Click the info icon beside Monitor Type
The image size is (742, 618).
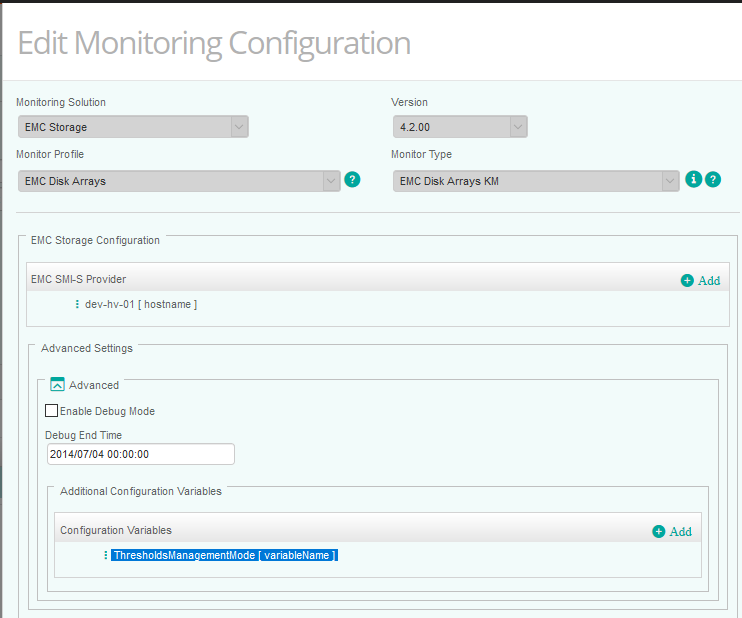[694, 180]
